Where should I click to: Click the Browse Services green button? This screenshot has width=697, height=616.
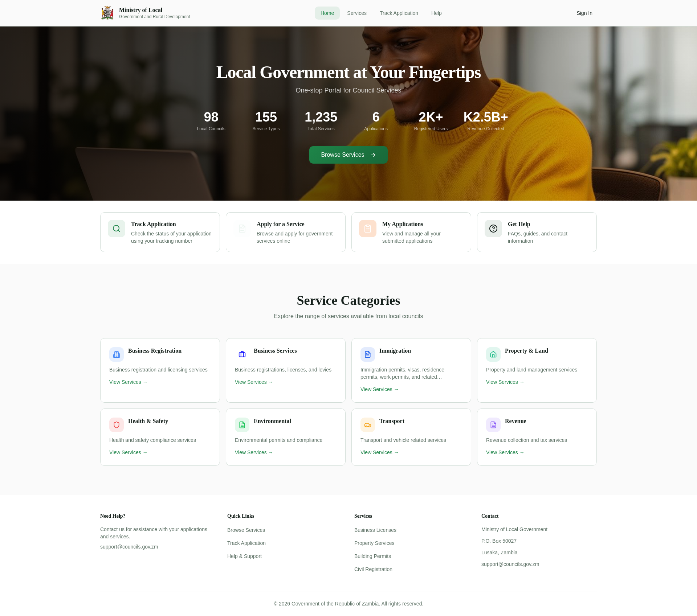348,155
